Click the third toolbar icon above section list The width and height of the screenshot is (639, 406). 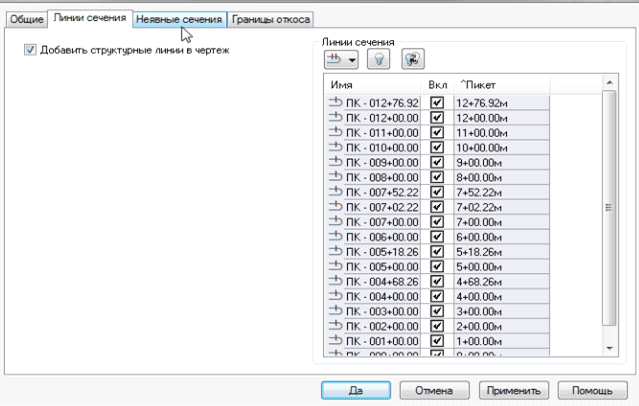click(408, 60)
